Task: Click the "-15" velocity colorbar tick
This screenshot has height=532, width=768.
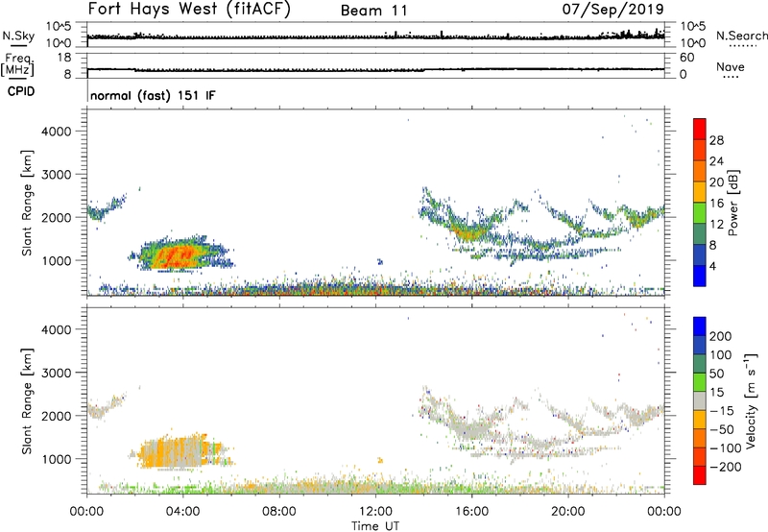Action: coord(722,410)
